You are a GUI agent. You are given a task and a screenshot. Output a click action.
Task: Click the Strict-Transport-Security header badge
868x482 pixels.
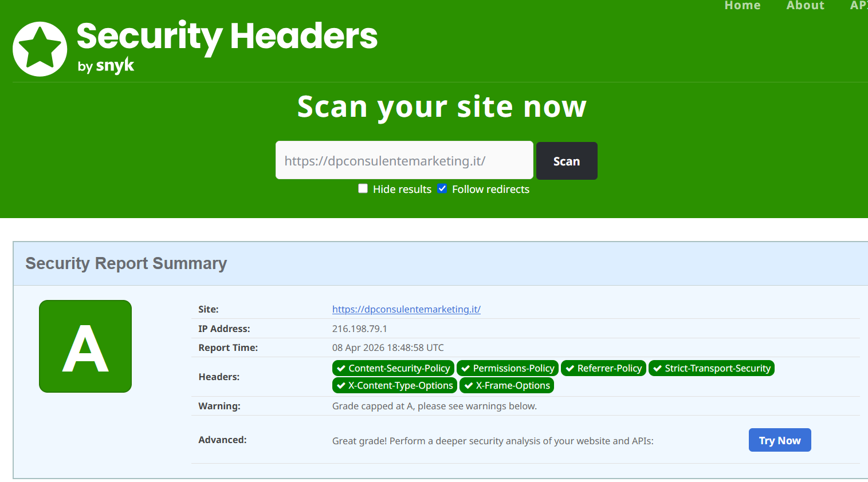pyautogui.click(x=711, y=368)
